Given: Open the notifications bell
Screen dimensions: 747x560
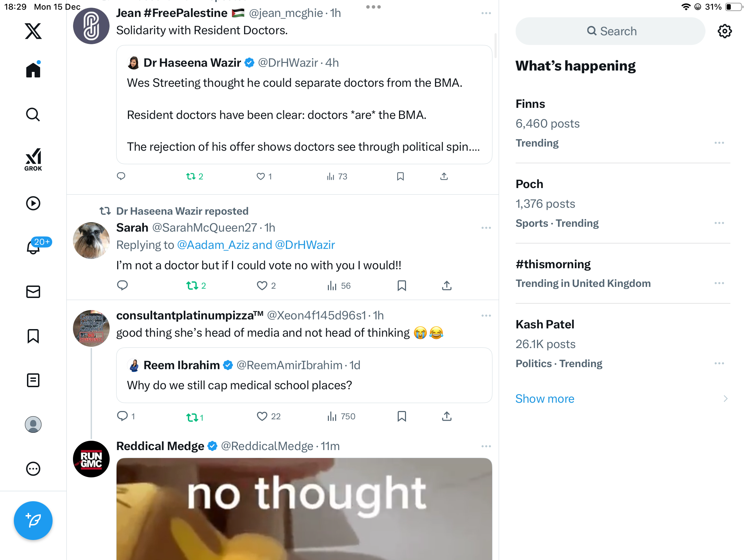Looking at the screenshot, I should click(x=33, y=248).
